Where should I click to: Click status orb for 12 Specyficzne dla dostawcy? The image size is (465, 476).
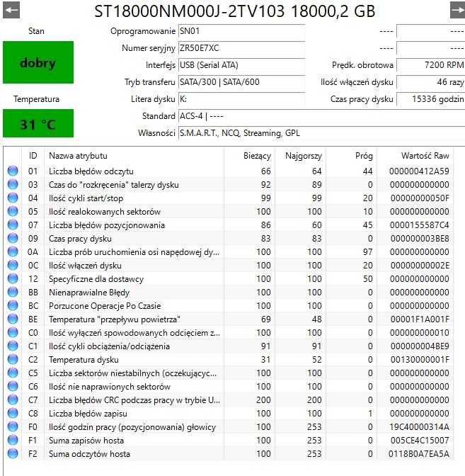click(x=13, y=278)
